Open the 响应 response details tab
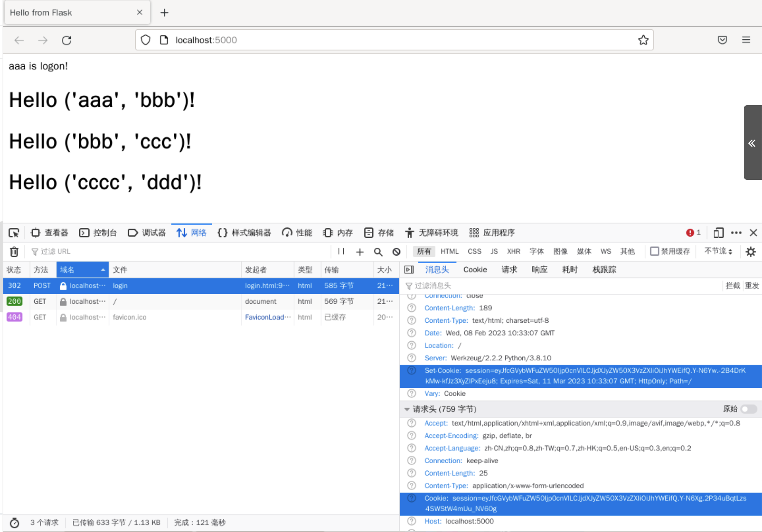Screen dimensions: 762x532 tap(539, 270)
